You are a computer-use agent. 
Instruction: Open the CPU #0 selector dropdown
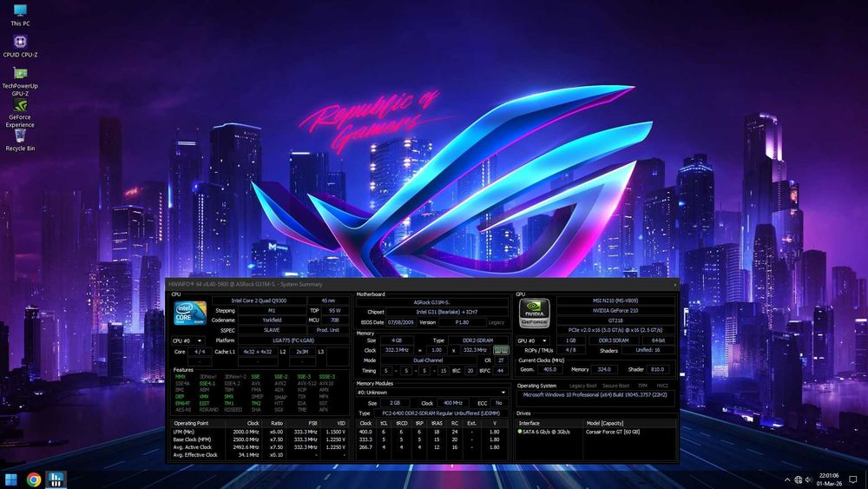187,340
